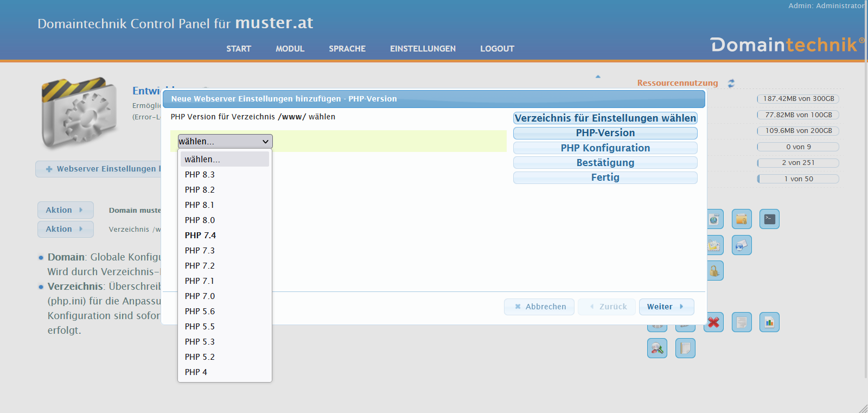
Task: Open the bar chart statistics icon
Action: tap(769, 322)
